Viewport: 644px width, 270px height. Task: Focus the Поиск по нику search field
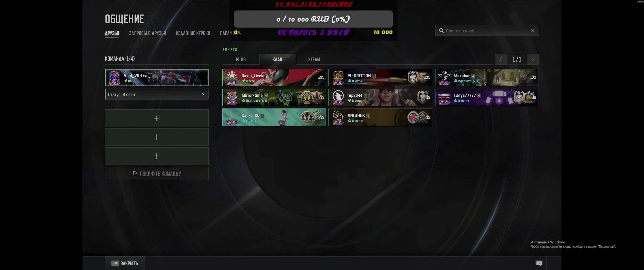pyautogui.click(x=486, y=31)
